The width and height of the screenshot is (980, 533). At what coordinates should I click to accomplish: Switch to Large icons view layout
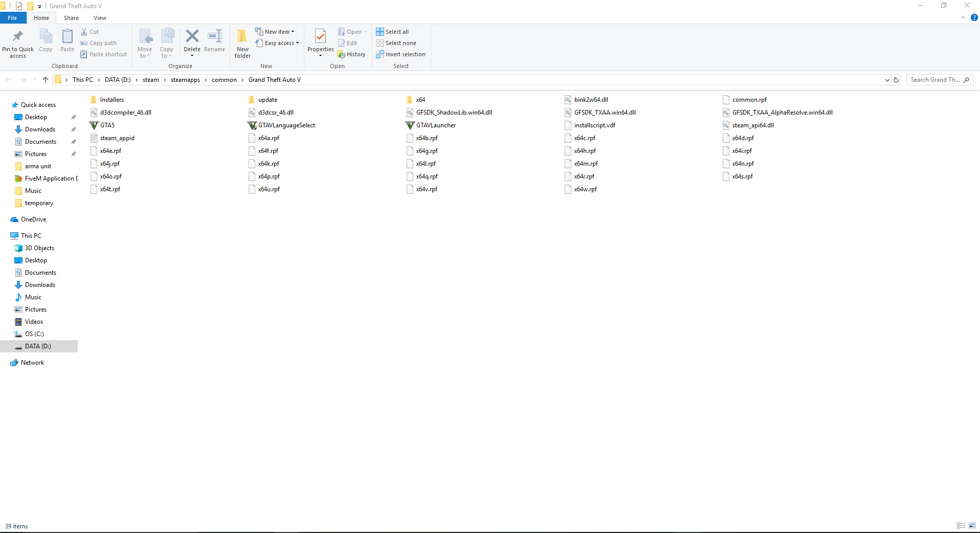(972, 526)
